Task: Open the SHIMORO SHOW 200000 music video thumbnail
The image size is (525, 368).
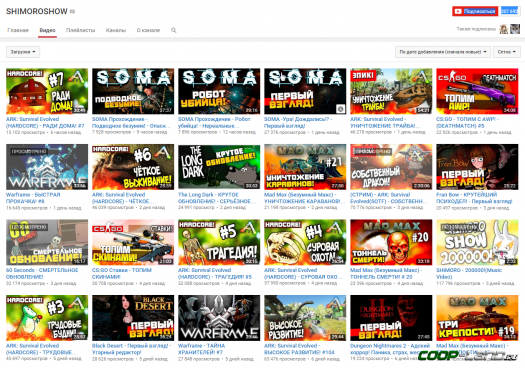Action: click(x=477, y=242)
